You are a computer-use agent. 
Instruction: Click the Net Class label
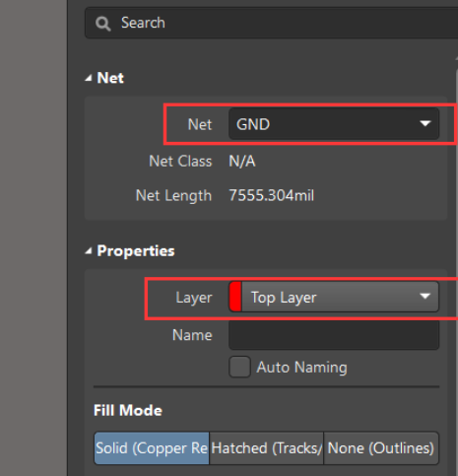(180, 162)
